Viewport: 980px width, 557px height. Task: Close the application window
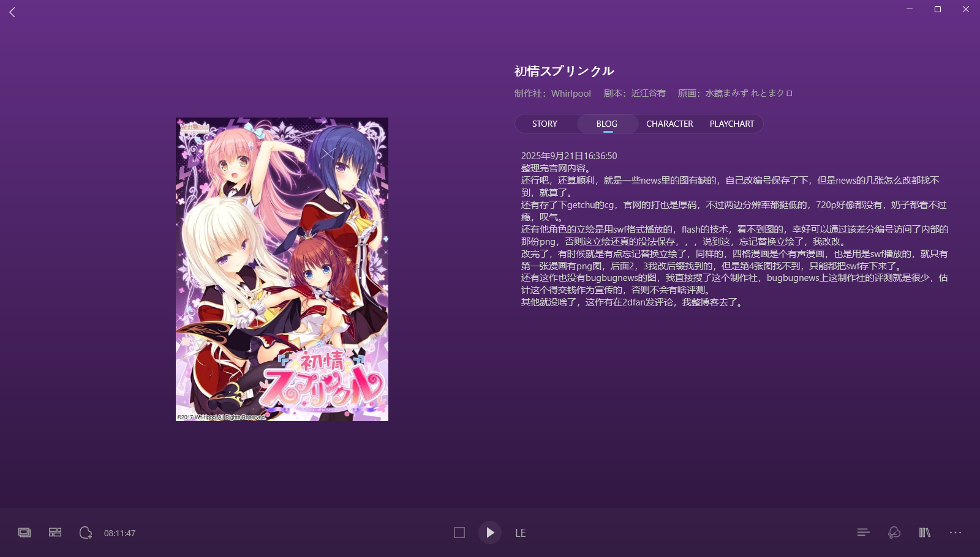966,9
